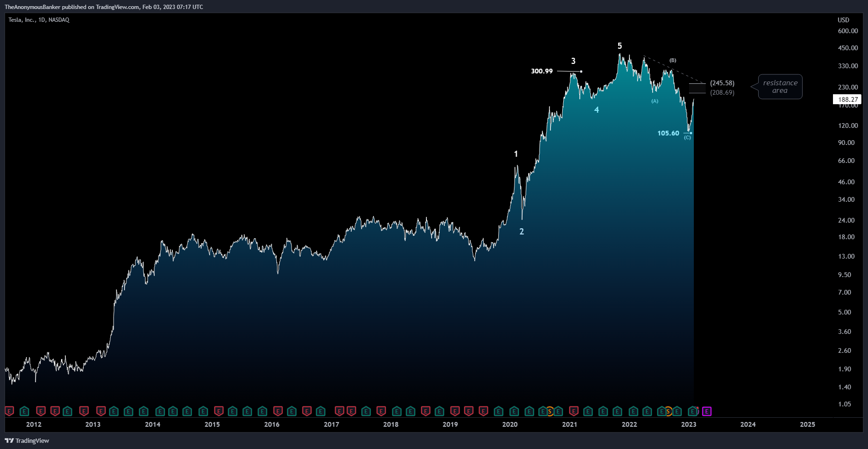Click the 1.05 price axis label
Screen dimensions: 868x449
pos(844,404)
